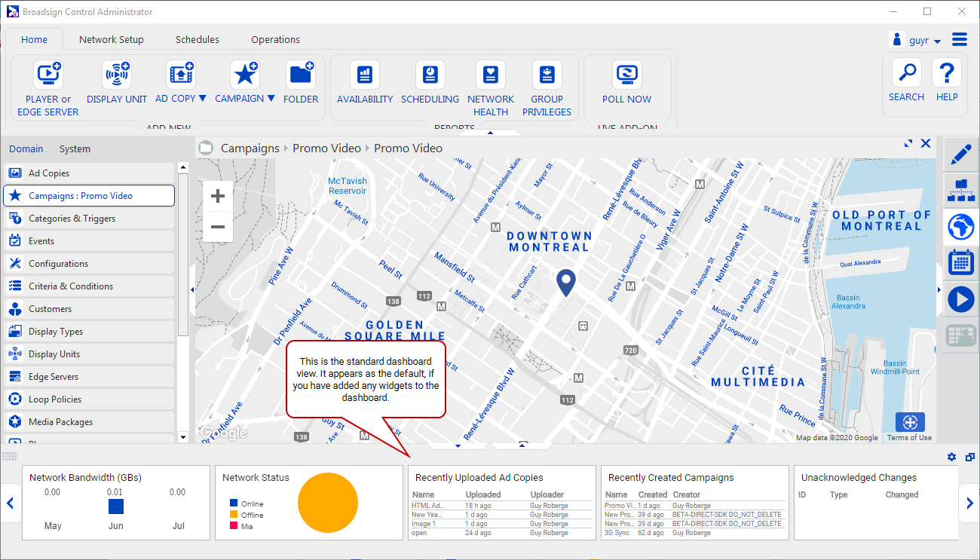Click the resource list scroll-up arrow
980x560 pixels.
[183, 167]
